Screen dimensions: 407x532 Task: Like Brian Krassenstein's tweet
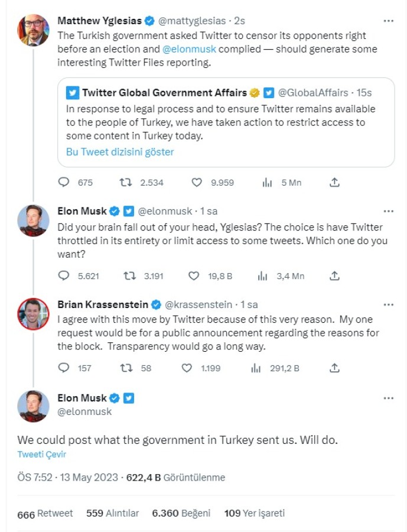click(x=187, y=368)
